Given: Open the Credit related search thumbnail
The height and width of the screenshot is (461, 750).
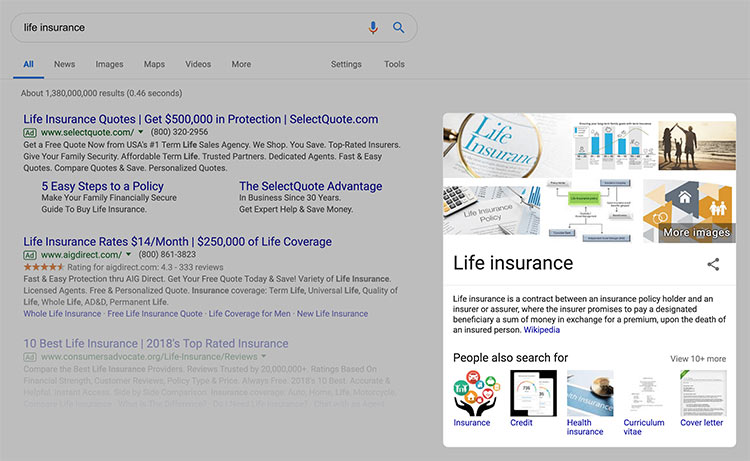Looking at the screenshot, I should click(x=533, y=393).
